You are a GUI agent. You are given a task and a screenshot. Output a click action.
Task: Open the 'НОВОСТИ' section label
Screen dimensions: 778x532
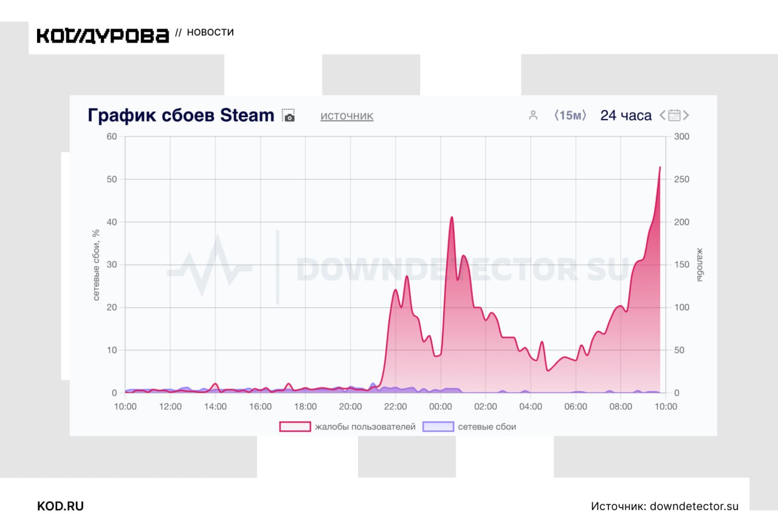(x=210, y=32)
